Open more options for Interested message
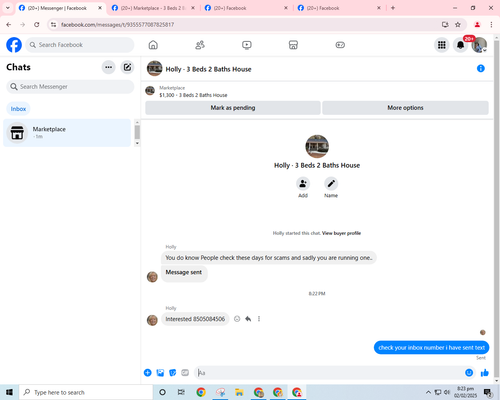Image resolution: width=500 pixels, height=400 pixels. click(x=259, y=319)
